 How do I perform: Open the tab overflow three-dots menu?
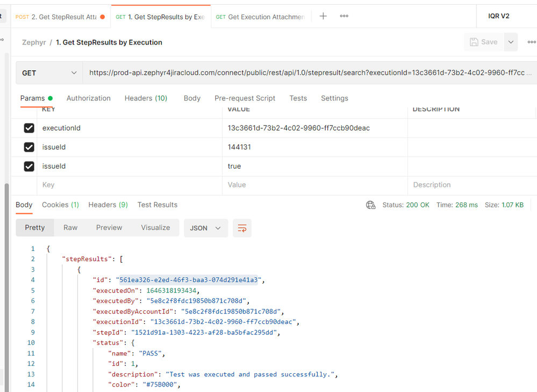[344, 16]
